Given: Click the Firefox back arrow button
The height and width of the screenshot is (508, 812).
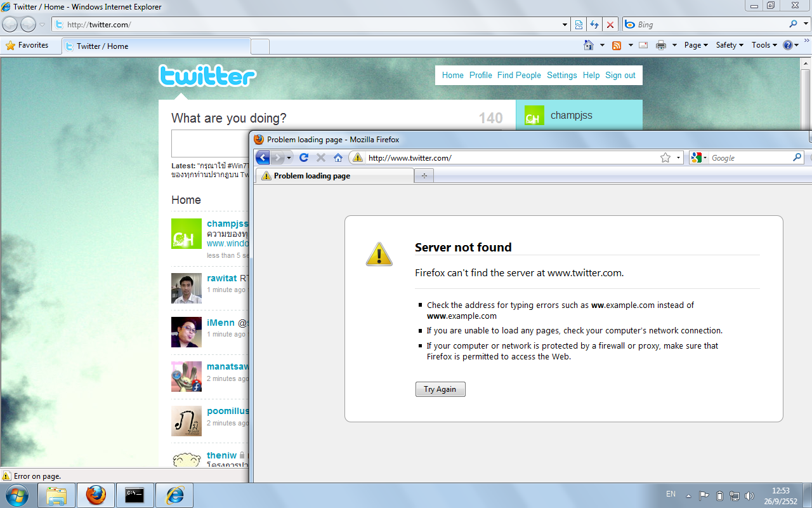Looking at the screenshot, I should point(263,157).
